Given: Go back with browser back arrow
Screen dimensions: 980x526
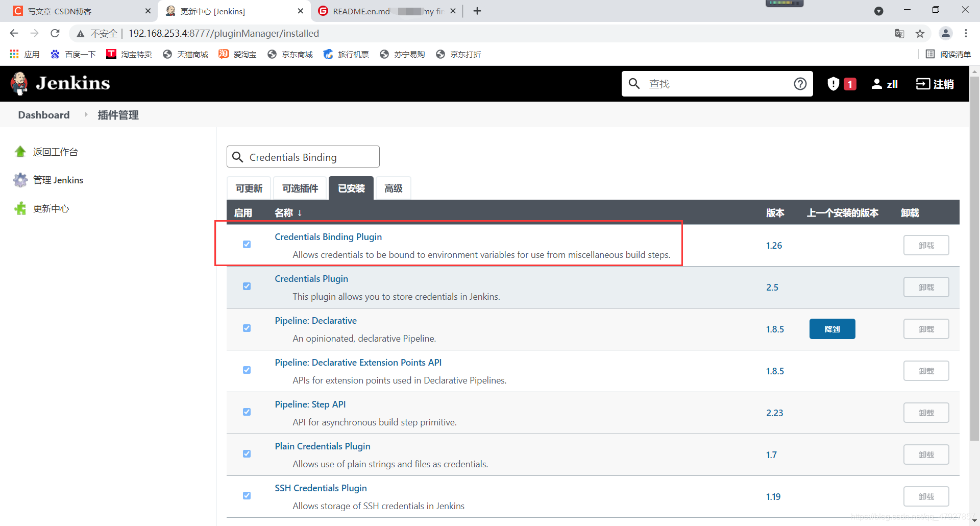Looking at the screenshot, I should 14,33.
